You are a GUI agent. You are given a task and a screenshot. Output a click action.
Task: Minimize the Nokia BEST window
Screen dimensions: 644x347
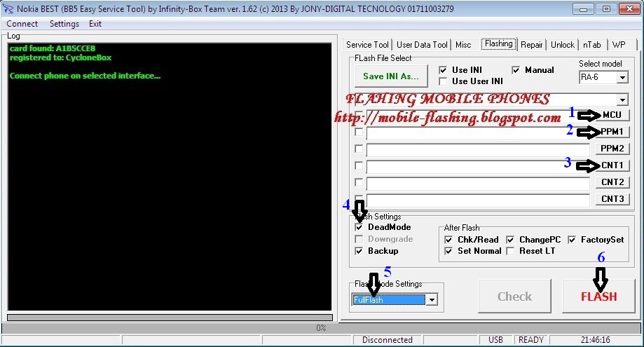tap(583, 9)
